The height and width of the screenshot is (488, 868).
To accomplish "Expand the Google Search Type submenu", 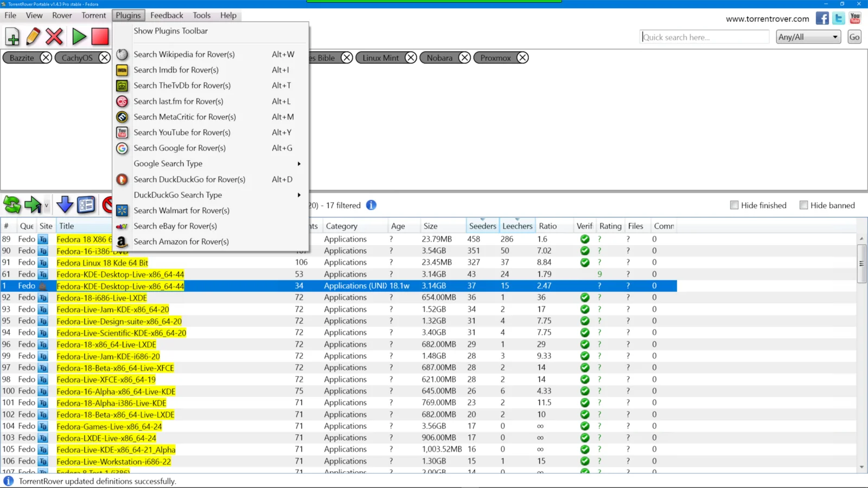I will click(210, 164).
